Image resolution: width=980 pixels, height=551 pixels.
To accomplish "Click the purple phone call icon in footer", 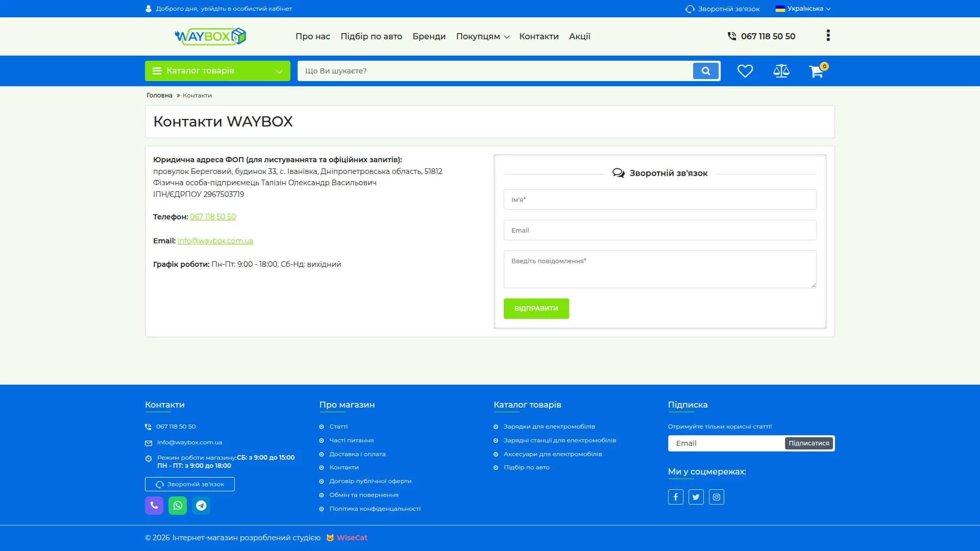I will pos(154,506).
